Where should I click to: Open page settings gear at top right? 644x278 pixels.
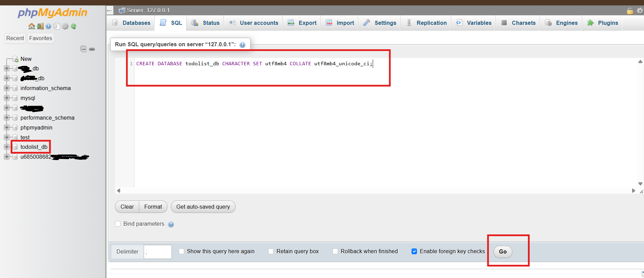tap(640, 11)
